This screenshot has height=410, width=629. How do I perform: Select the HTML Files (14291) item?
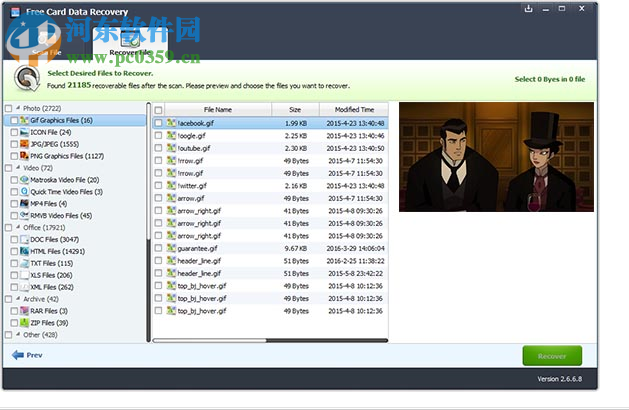[58, 252]
